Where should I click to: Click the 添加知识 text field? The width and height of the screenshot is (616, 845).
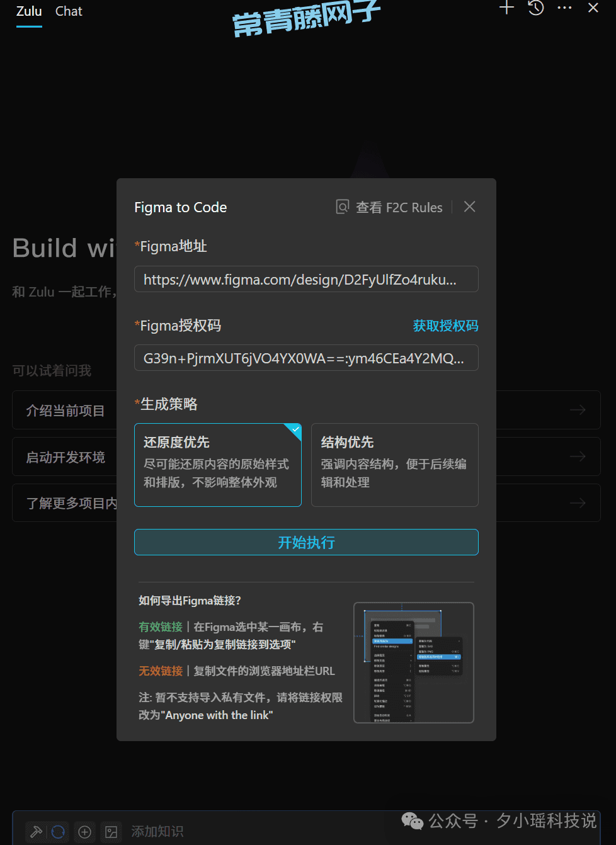tap(157, 831)
